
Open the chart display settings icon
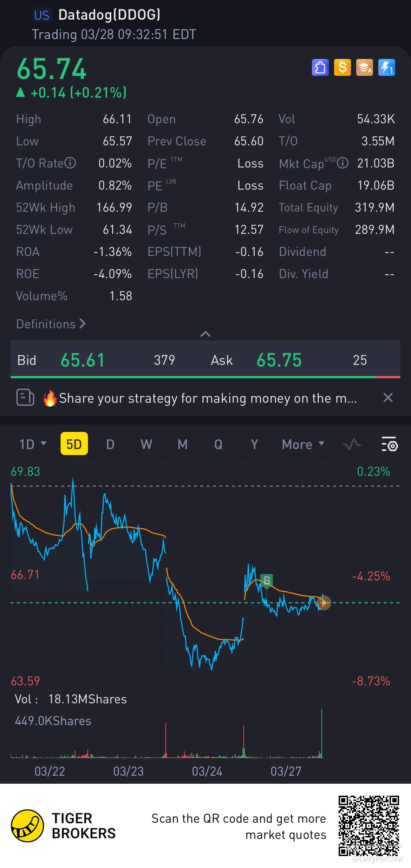(x=389, y=444)
